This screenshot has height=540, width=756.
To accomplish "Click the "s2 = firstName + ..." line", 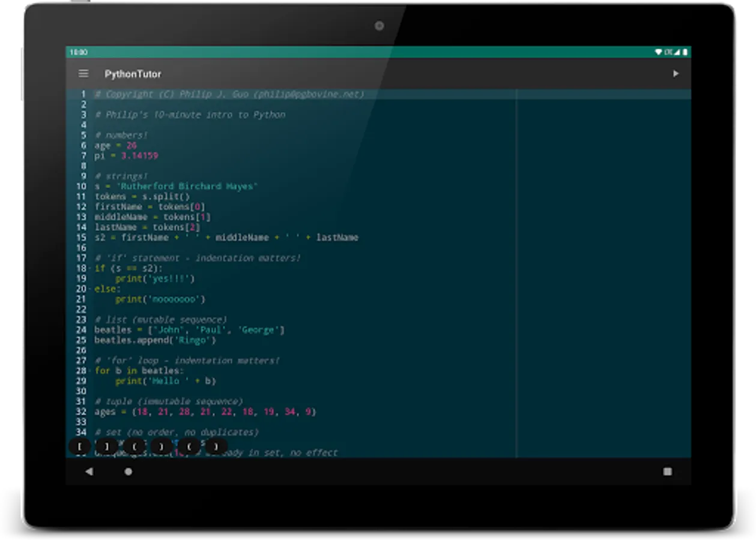I will [x=227, y=237].
